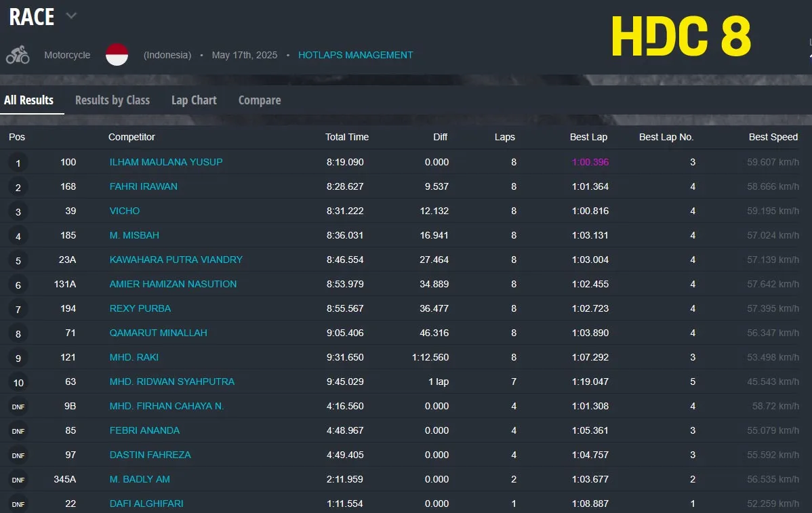812x513 pixels.
Task: Open competitor VICHO
Action: pyautogui.click(x=125, y=211)
